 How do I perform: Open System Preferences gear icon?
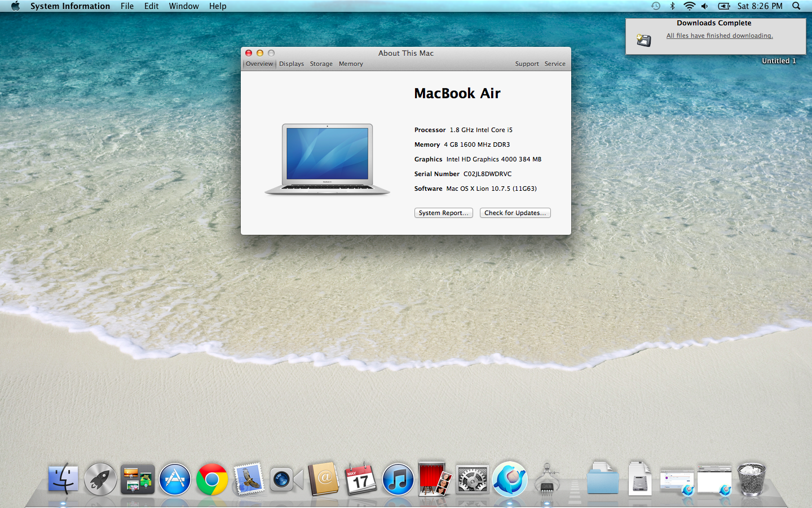(472, 480)
